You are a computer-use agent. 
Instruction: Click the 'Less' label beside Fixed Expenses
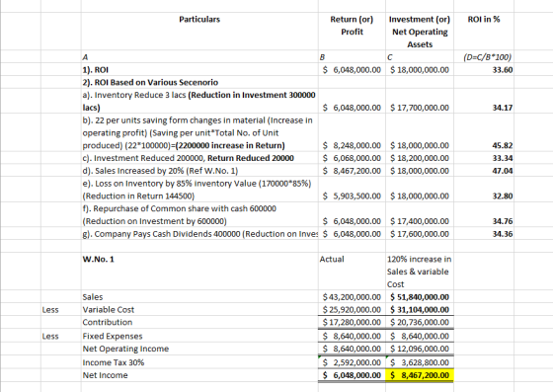tap(50, 337)
